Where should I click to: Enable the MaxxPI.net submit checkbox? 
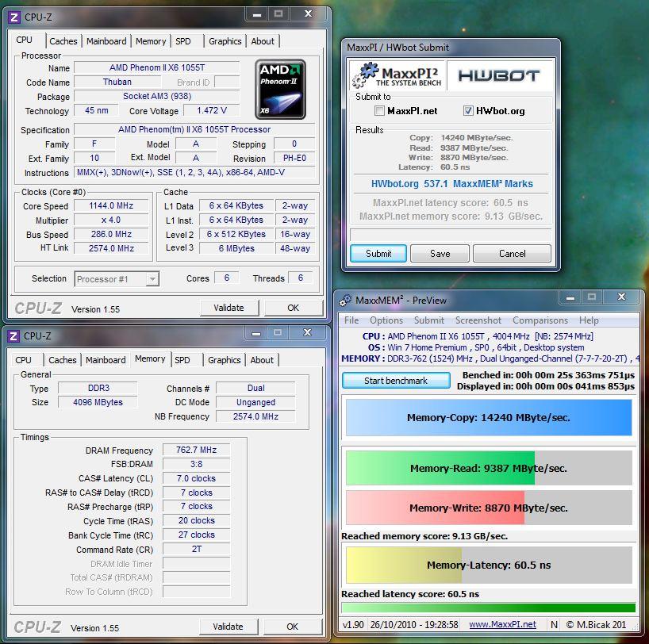(x=379, y=110)
